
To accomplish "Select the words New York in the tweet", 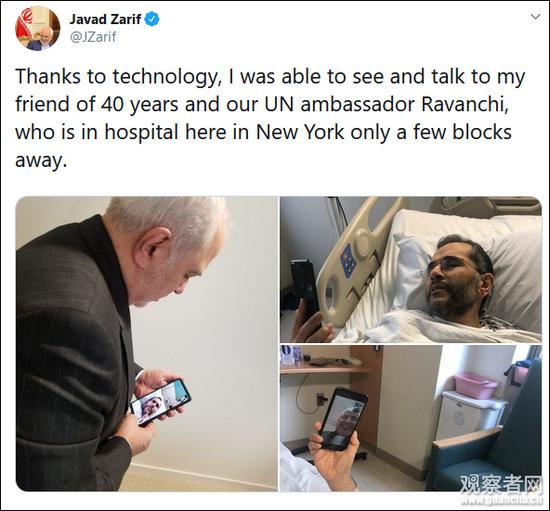I will (300, 132).
